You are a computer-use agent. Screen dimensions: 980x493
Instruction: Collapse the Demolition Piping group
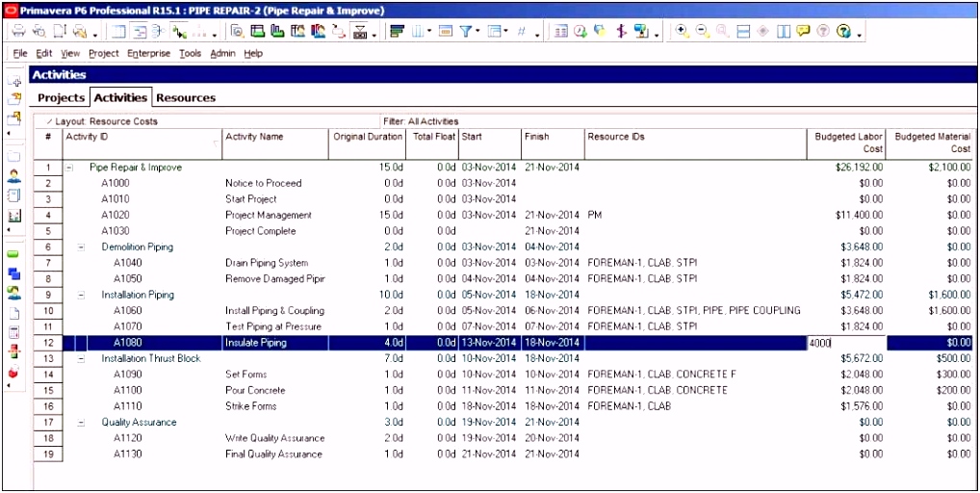[x=81, y=246]
